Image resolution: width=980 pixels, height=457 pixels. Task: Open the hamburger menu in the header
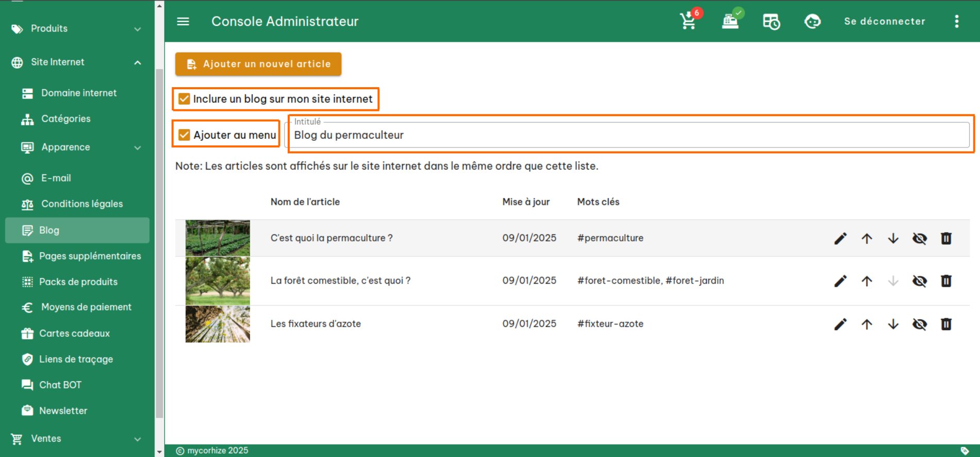tap(183, 21)
